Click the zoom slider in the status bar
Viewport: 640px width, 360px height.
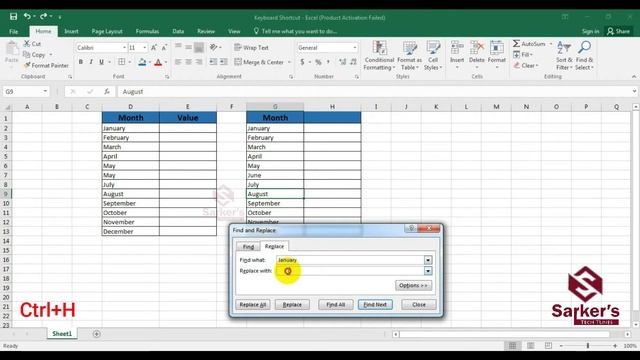click(588, 346)
